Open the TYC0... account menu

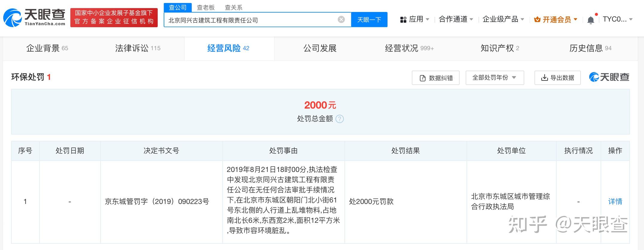618,19
